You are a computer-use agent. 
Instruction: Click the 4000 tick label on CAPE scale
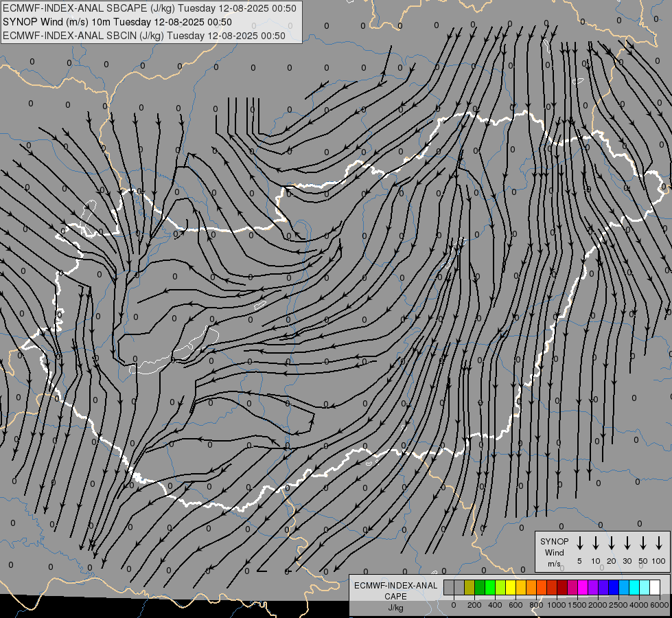click(639, 605)
